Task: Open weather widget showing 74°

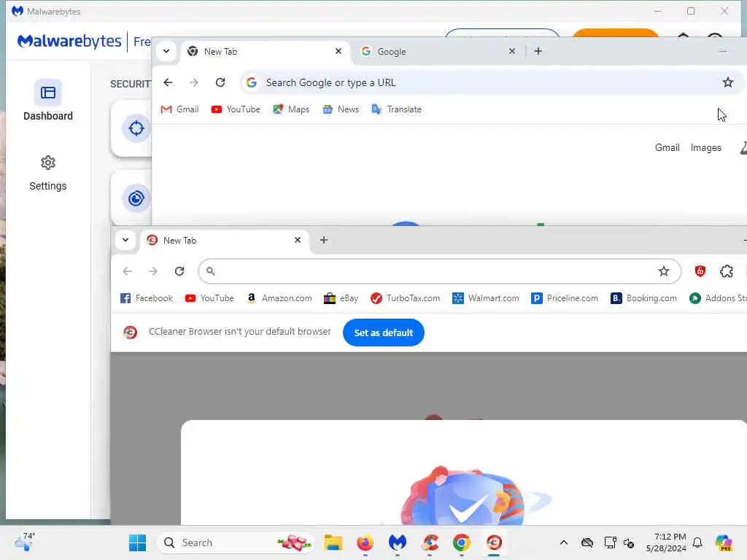Action: [x=24, y=542]
